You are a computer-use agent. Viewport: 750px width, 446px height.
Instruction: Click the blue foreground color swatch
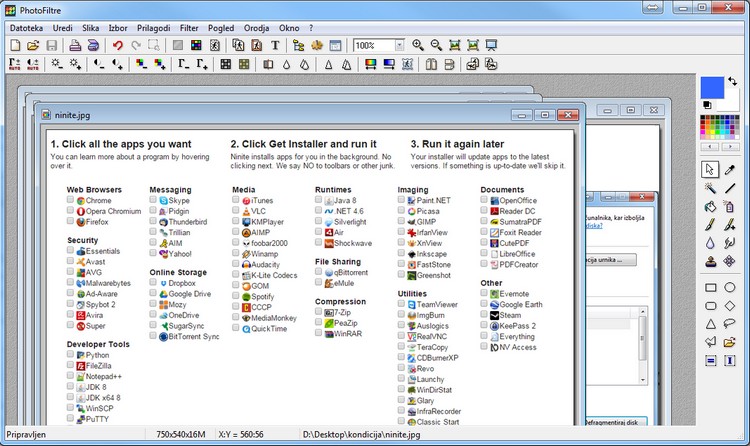(x=711, y=86)
